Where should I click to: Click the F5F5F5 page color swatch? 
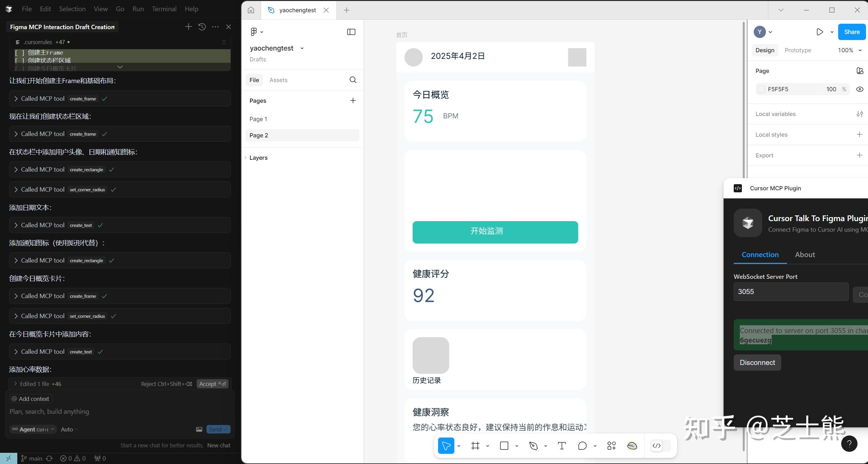point(762,89)
